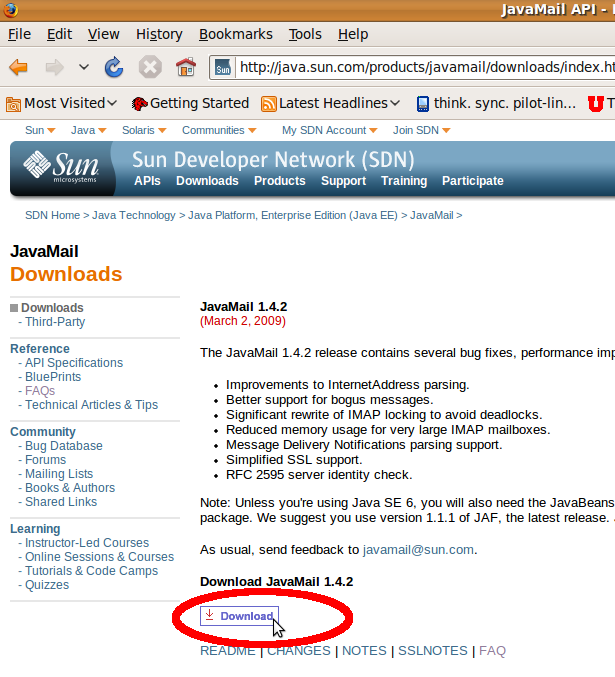Open the File menu
The image size is (615, 677).
click(19, 34)
